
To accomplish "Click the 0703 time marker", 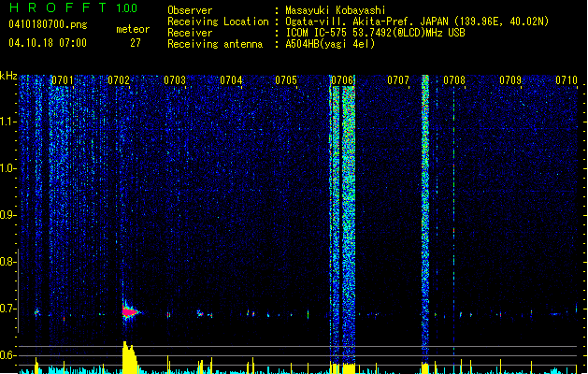I will click(175, 80).
